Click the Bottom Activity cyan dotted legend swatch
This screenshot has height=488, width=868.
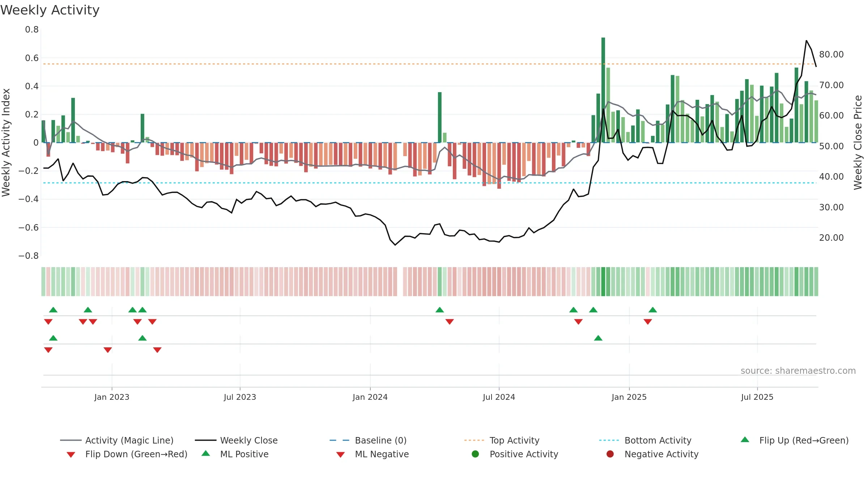pos(609,440)
